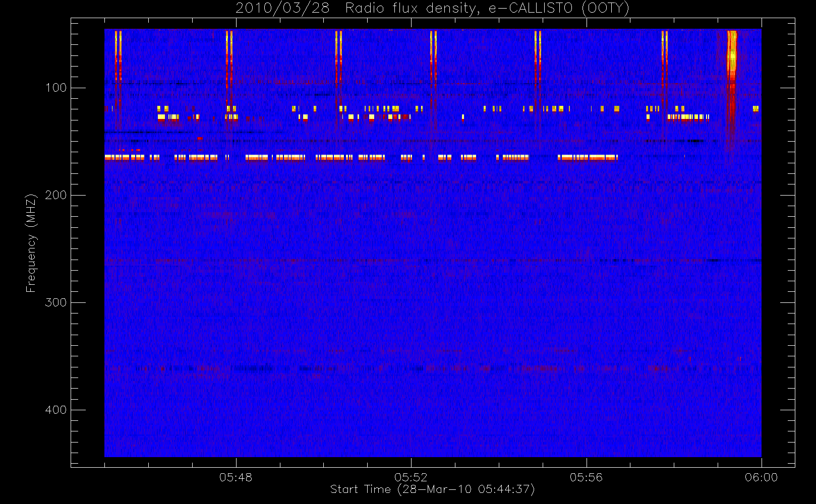Click the 200 frequency tick label
The image size is (816, 504).
[x=56, y=195]
